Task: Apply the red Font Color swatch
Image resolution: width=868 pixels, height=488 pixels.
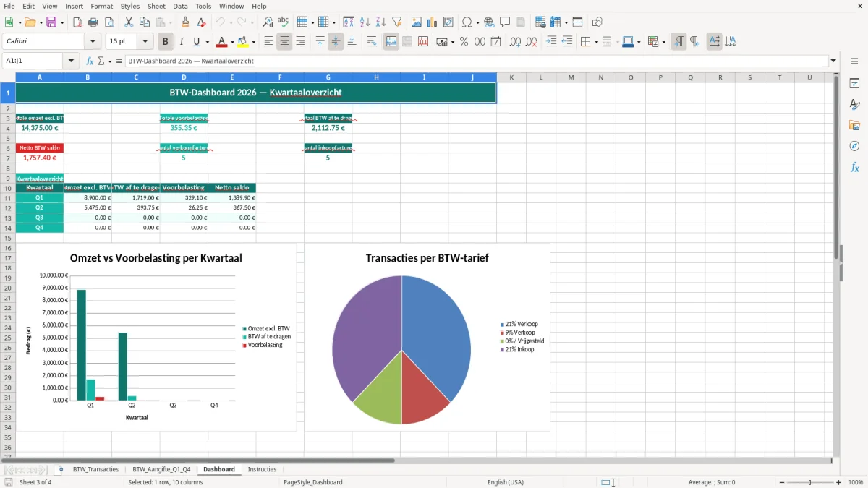Action: 222,42
